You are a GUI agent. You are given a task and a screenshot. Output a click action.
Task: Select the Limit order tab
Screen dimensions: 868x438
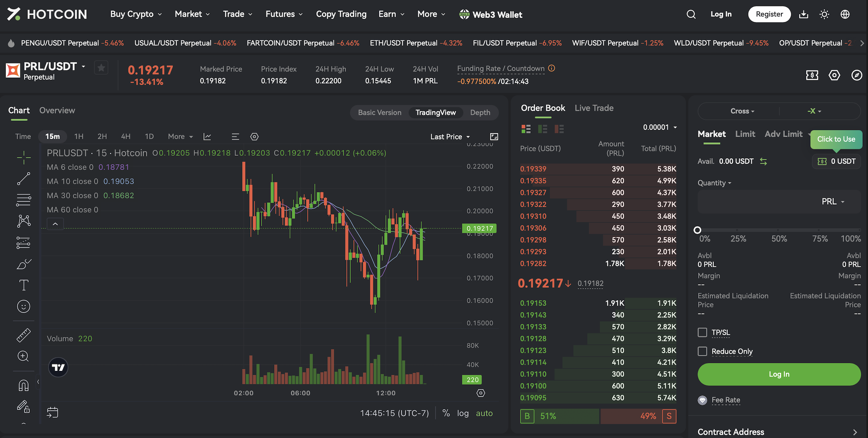[745, 134]
